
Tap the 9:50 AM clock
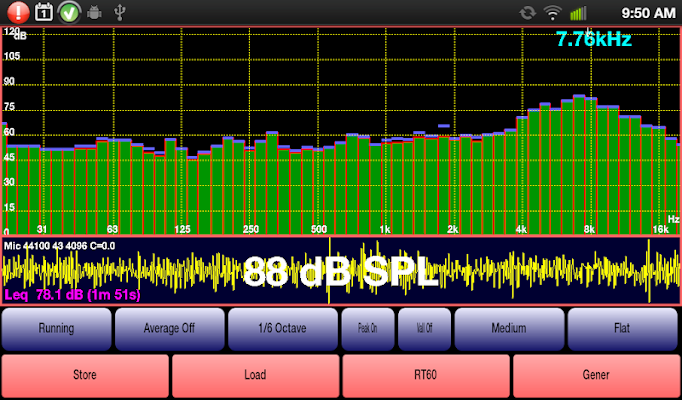click(x=648, y=13)
